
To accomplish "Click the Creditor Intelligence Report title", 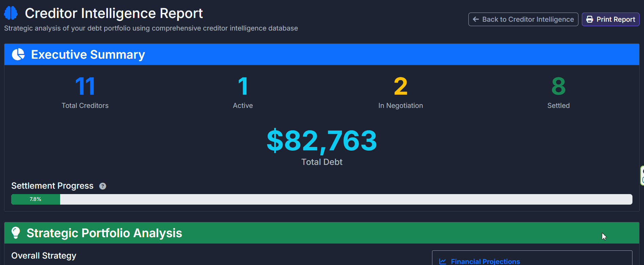I will coord(114,13).
